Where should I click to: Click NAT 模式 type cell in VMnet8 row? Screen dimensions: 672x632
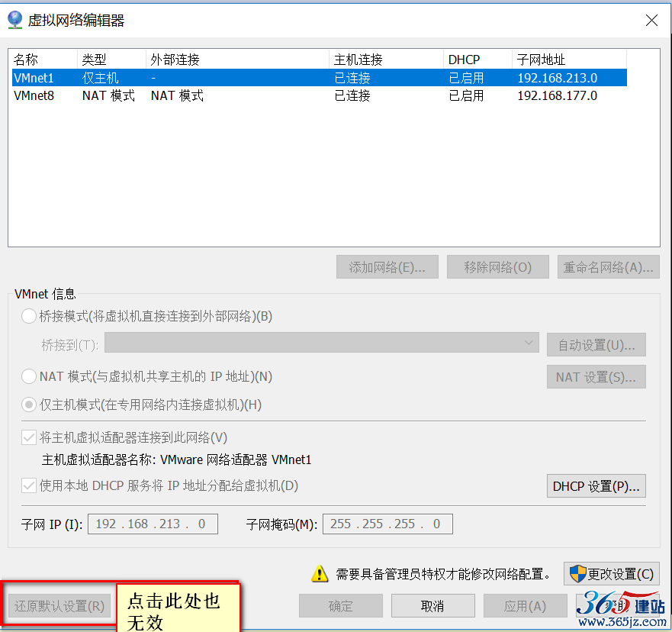pos(108,95)
